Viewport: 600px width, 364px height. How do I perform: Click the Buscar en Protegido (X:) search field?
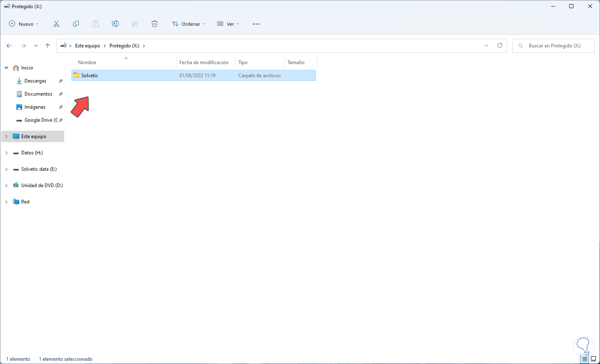(x=553, y=46)
